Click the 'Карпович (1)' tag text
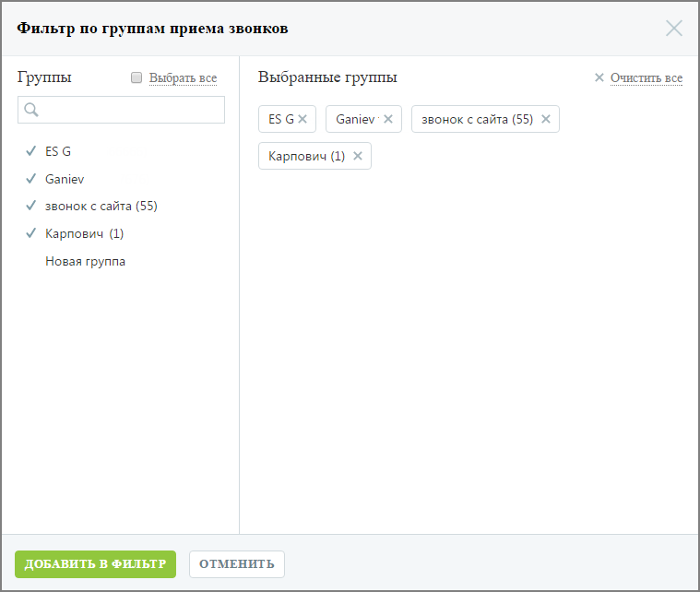 point(307,156)
